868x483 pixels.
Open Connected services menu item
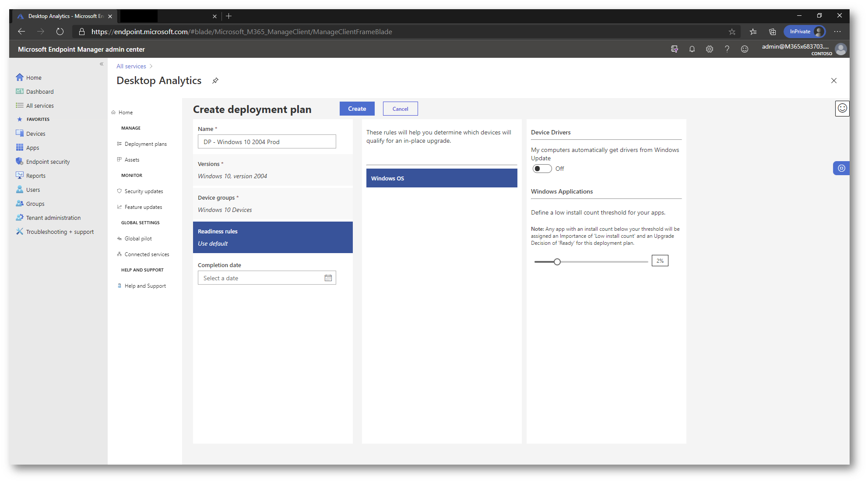143,254
